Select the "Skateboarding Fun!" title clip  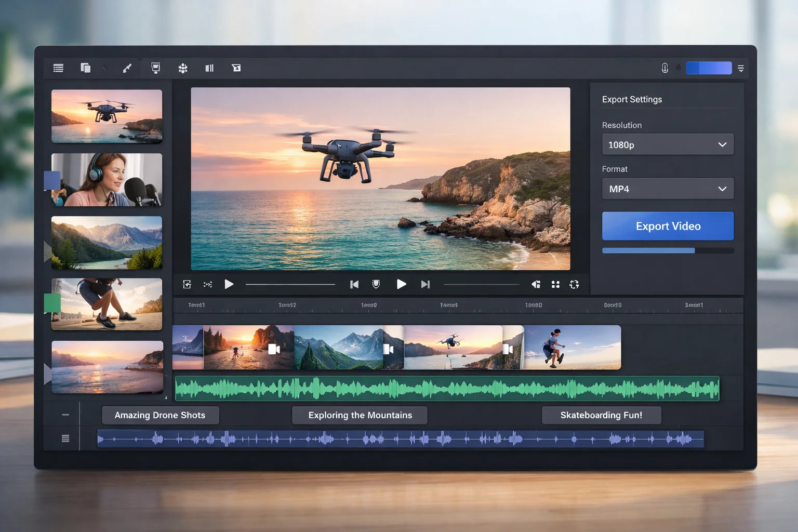pos(601,415)
